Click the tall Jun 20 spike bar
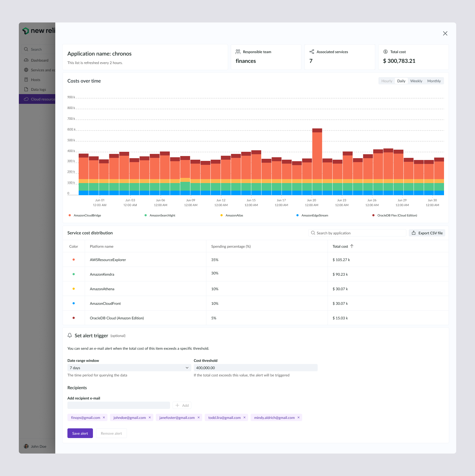This screenshot has height=476, width=475. tap(317, 161)
